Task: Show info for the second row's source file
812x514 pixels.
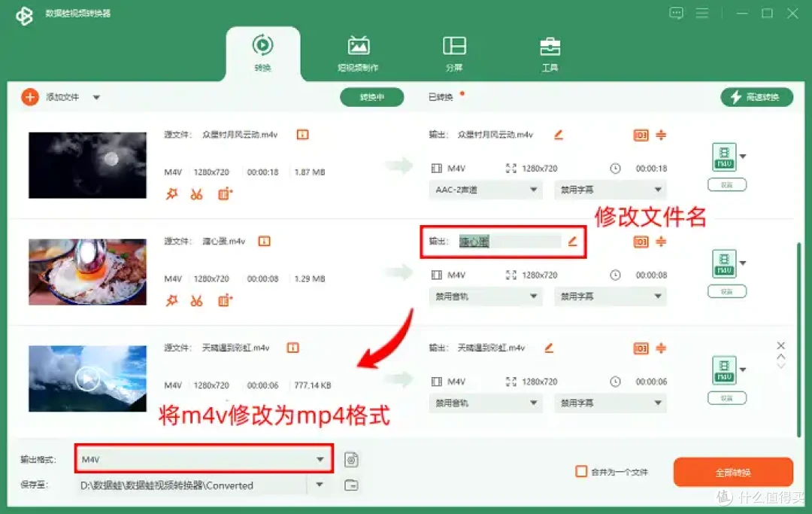Action: [x=264, y=242]
